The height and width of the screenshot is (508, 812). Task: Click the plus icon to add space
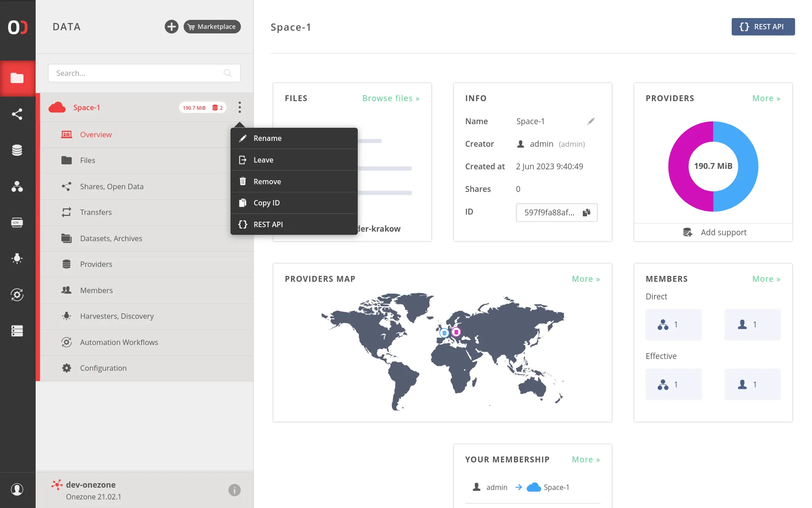171,27
